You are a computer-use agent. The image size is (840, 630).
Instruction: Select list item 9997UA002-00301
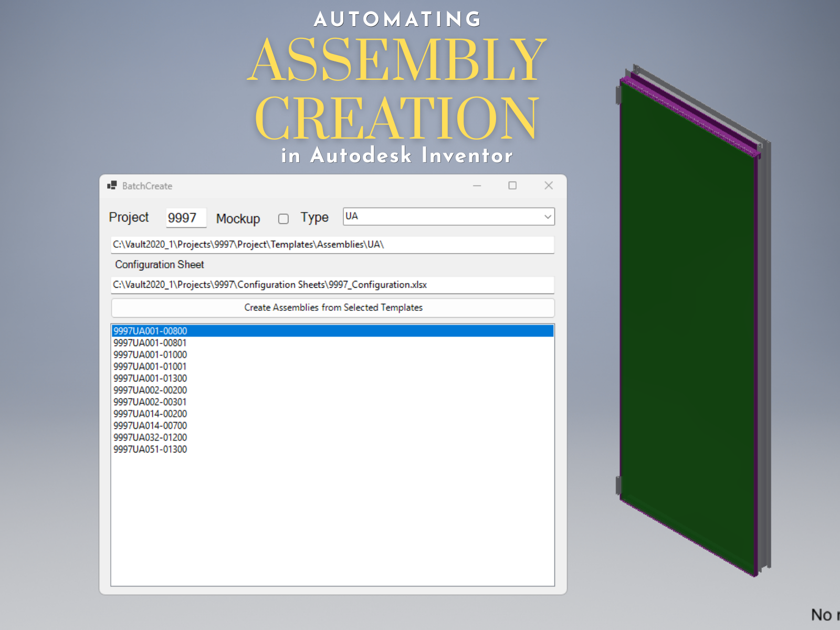pos(333,402)
